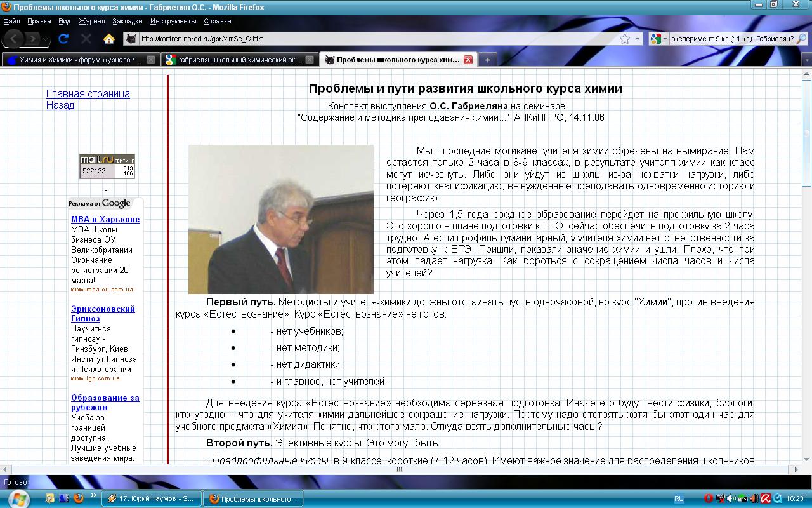Open the Закладки menu
Image resolution: width=812 pixels, height=508 pixels.
127,21
